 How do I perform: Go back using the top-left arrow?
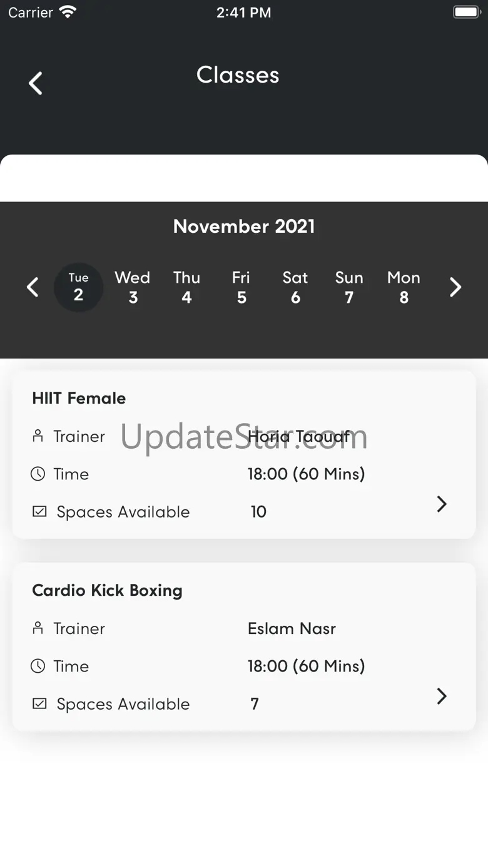36,83
